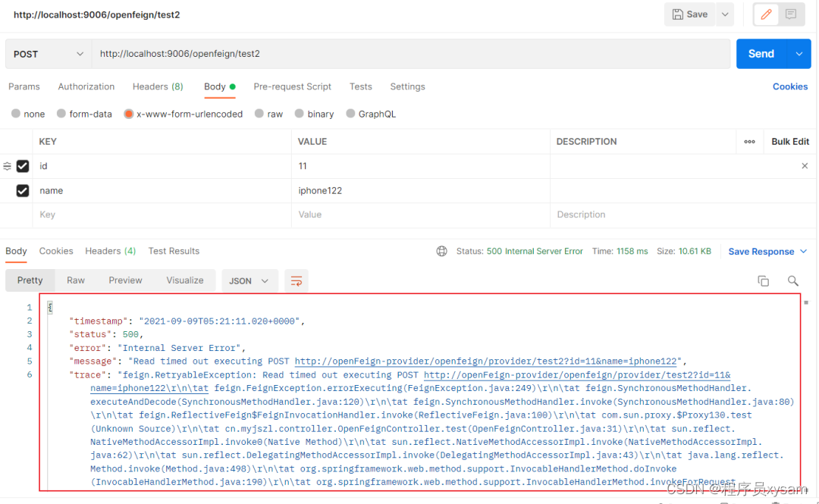Search the response with magnifier icon
The image size is (819, 504).
pos(793,281)
